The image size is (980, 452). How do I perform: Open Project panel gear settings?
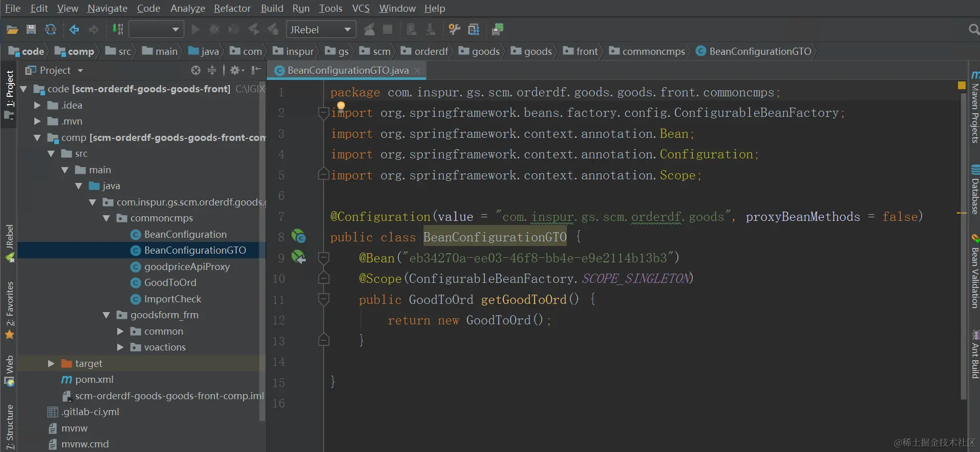click(x=237, y=70)
